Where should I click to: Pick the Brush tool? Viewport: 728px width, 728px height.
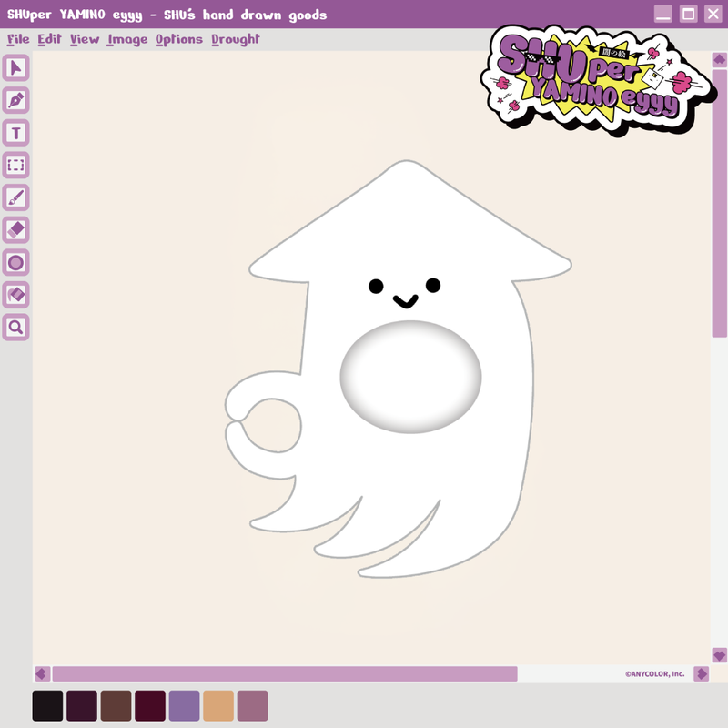(x=14, y=197)
